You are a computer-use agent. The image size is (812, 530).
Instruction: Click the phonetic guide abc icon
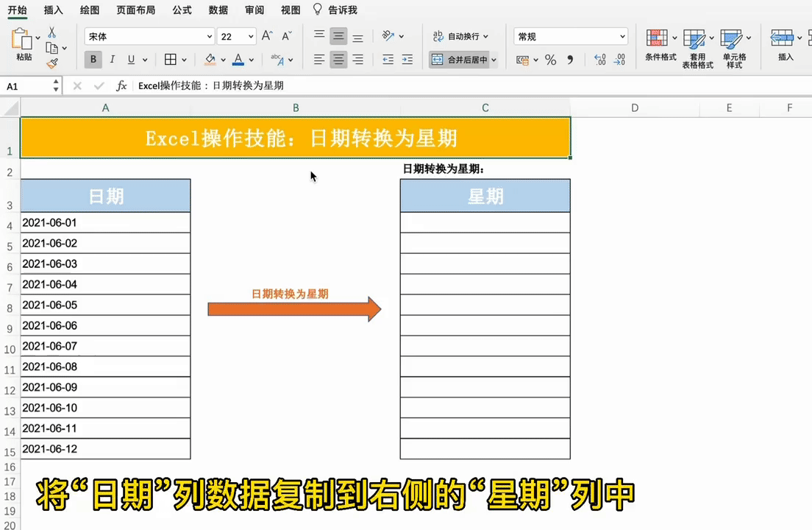point(277,60)
